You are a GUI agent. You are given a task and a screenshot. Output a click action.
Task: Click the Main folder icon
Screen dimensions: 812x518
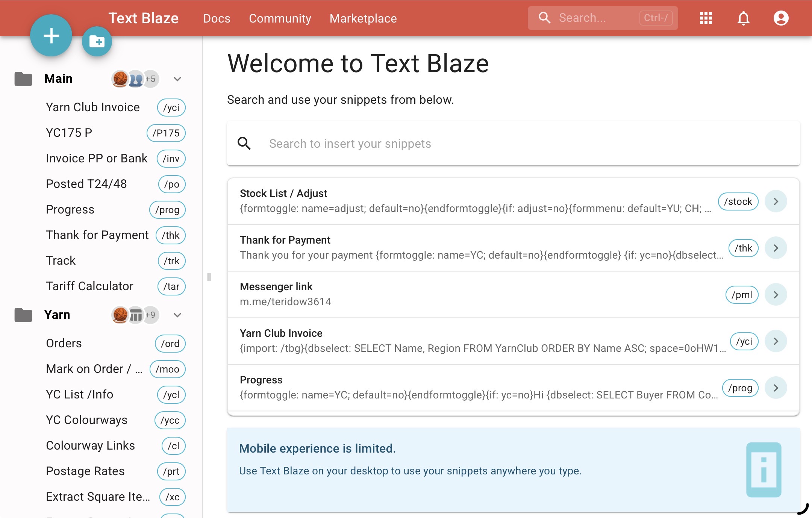point(23,79)
